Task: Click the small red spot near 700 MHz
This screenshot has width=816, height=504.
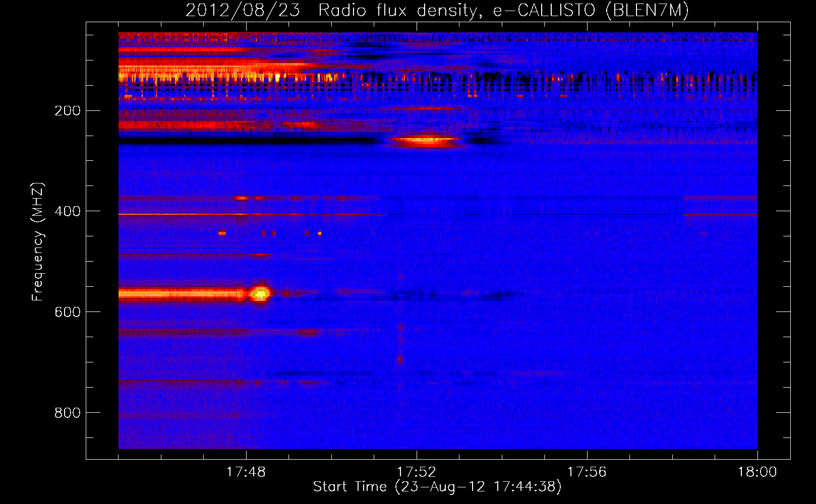Action: [x=400, y=359]
